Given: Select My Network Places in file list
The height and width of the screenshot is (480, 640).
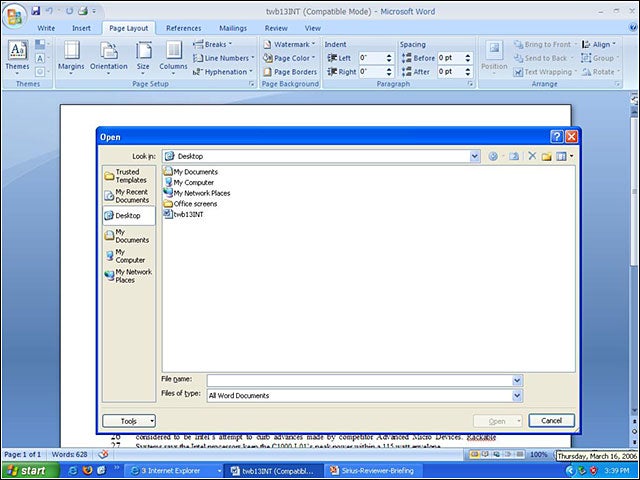Looking at the screenshot, I should [197, 193].
